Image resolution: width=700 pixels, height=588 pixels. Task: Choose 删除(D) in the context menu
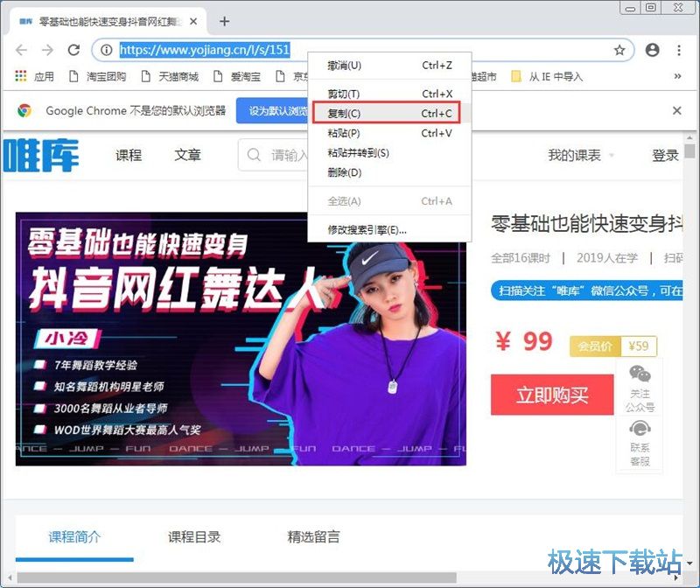[389, 172]
